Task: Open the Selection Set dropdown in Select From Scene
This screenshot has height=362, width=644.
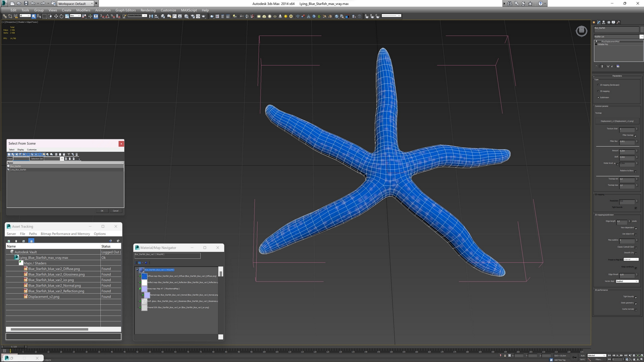Action: pyautogui.click(x=62, y=159)
